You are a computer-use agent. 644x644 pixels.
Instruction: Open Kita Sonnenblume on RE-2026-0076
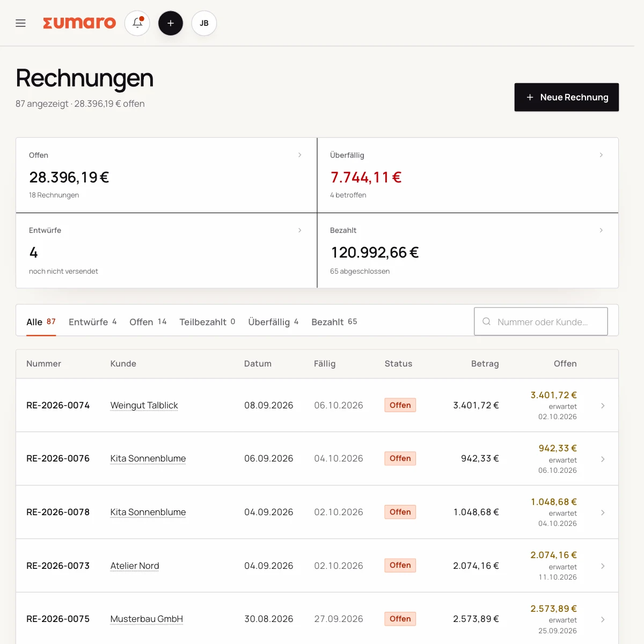(148, 458)
